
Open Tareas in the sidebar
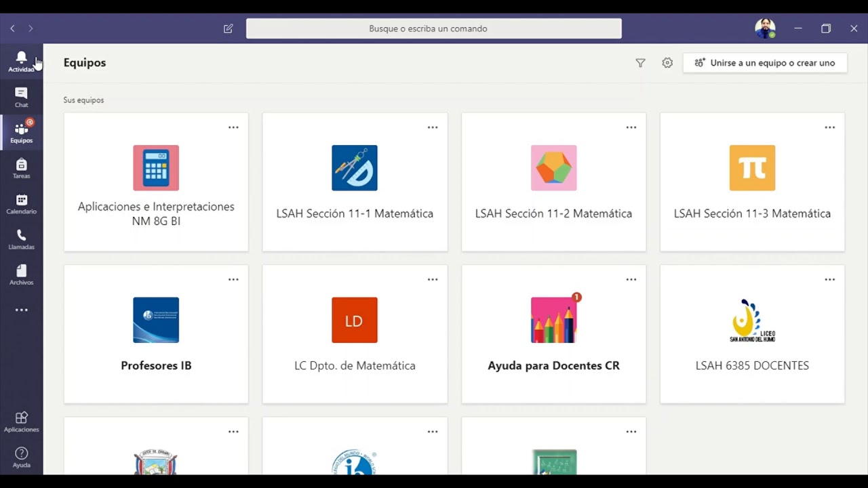click(21, 168)
